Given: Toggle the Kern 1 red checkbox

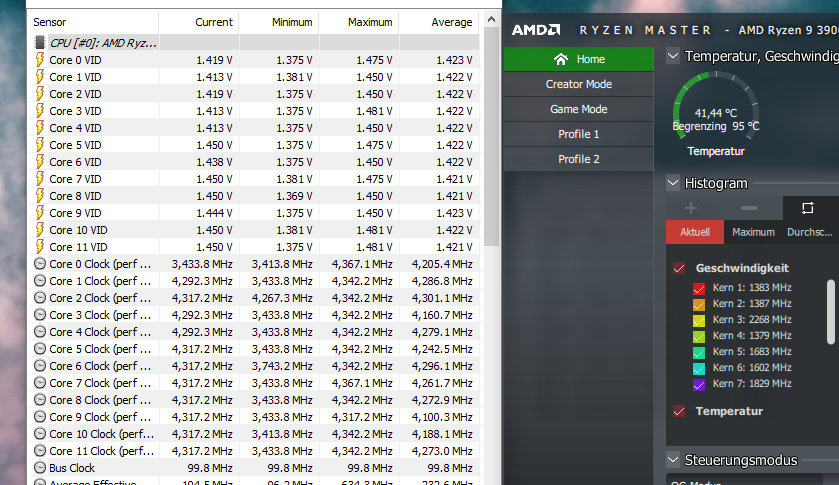Looking at the screenshot, I should click(x=699, y=288).
